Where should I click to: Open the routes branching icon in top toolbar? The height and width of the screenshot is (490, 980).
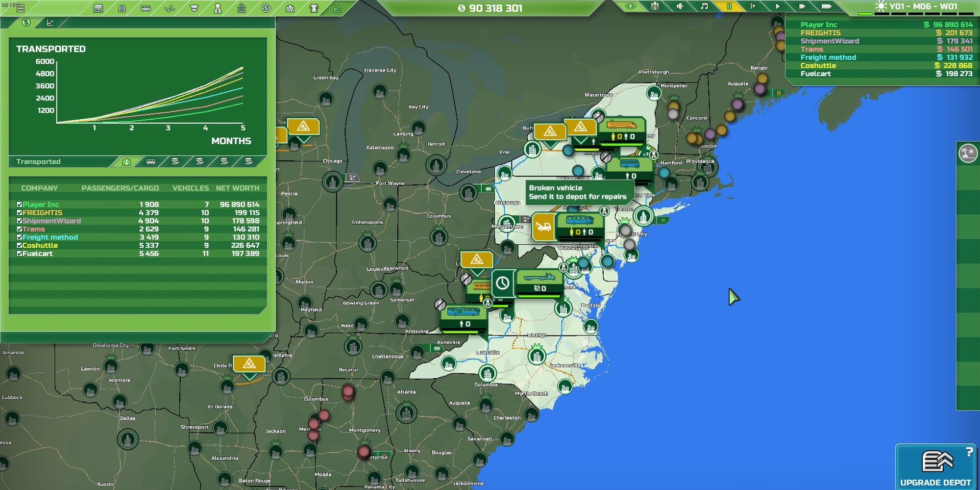[x=170, y=8]
